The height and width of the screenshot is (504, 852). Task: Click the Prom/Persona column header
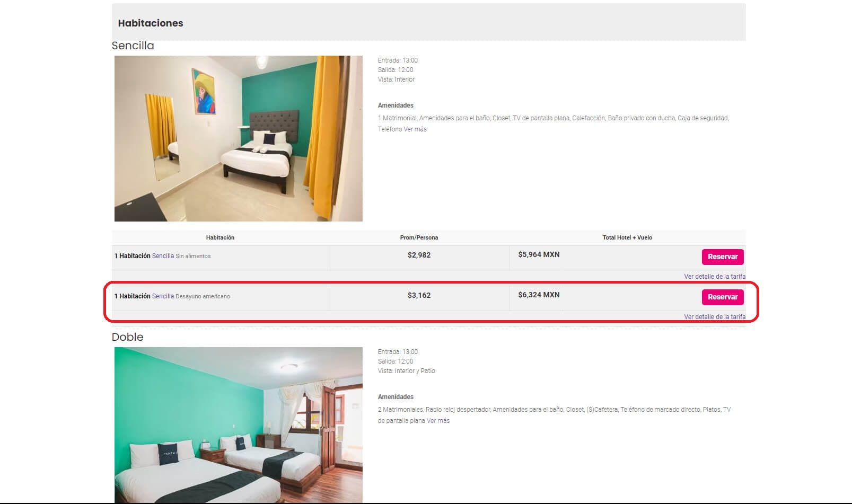pyautogui.click(x=419, y=237)
